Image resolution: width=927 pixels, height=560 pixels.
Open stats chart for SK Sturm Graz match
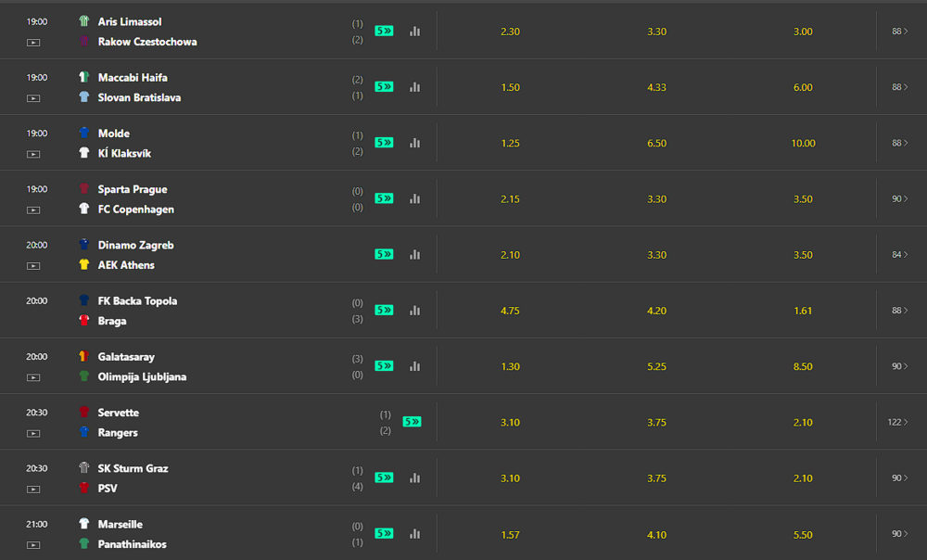tap(415, 477)
